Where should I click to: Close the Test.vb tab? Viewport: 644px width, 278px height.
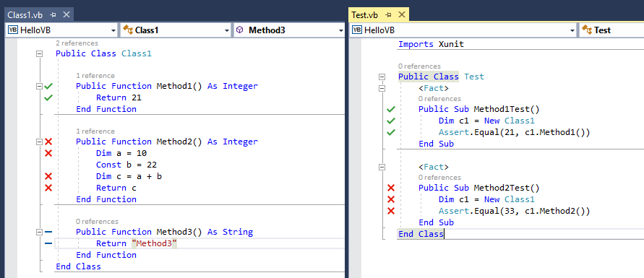tap(402, 15)
